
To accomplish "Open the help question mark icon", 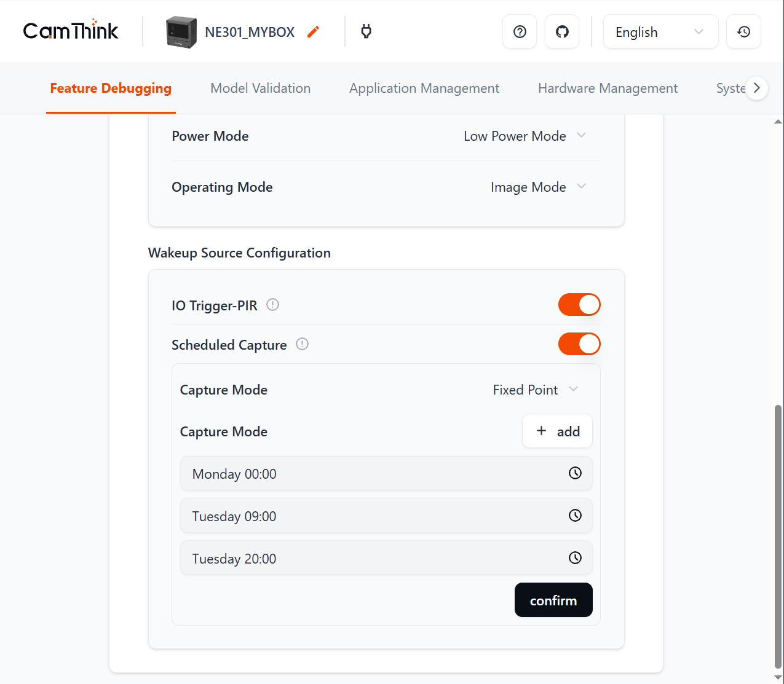I will 520,32.
